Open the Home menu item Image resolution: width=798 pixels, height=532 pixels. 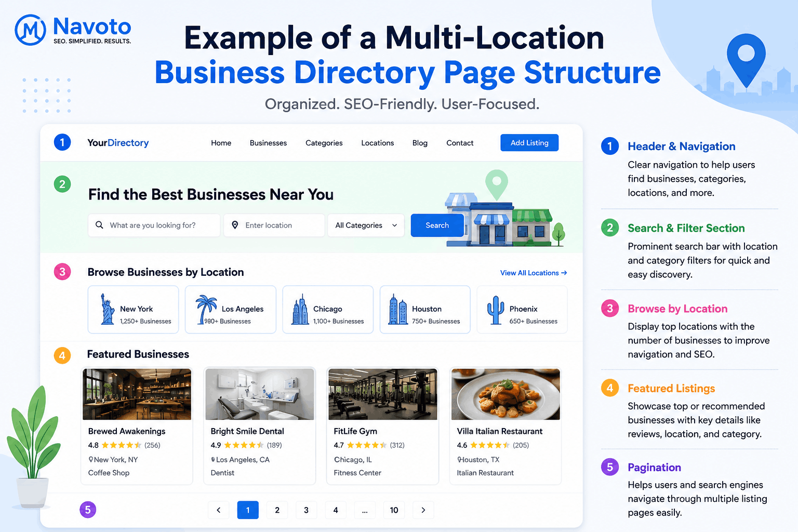click(221, 143)
